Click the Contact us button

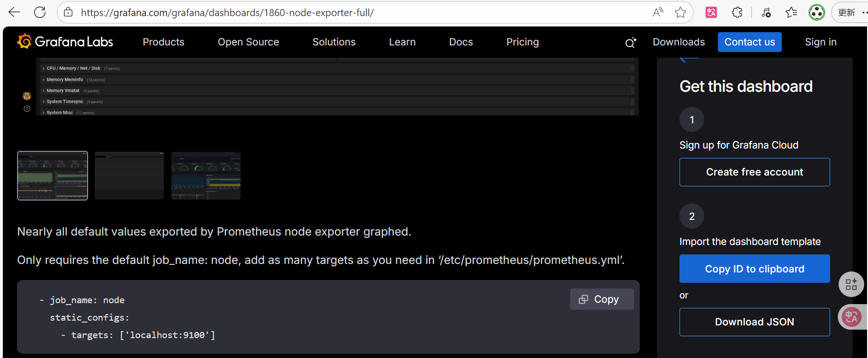750,42
